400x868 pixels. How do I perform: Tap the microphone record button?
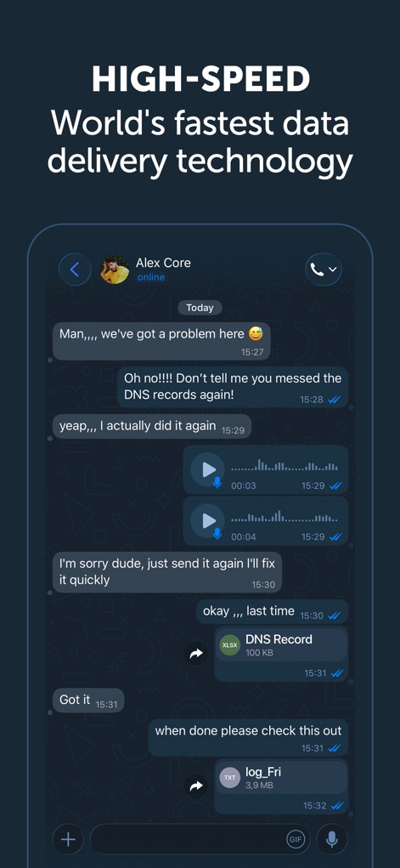click(x=332, y=839)
